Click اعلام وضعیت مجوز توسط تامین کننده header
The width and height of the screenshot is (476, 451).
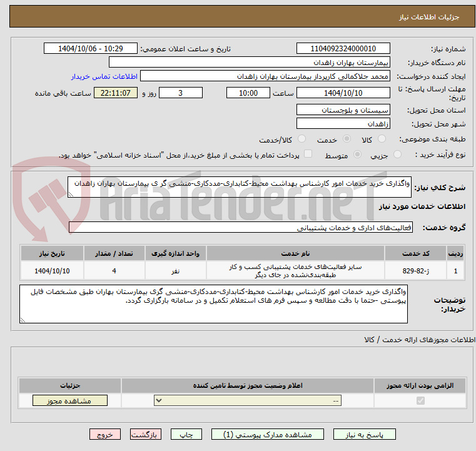click(248, 385)
